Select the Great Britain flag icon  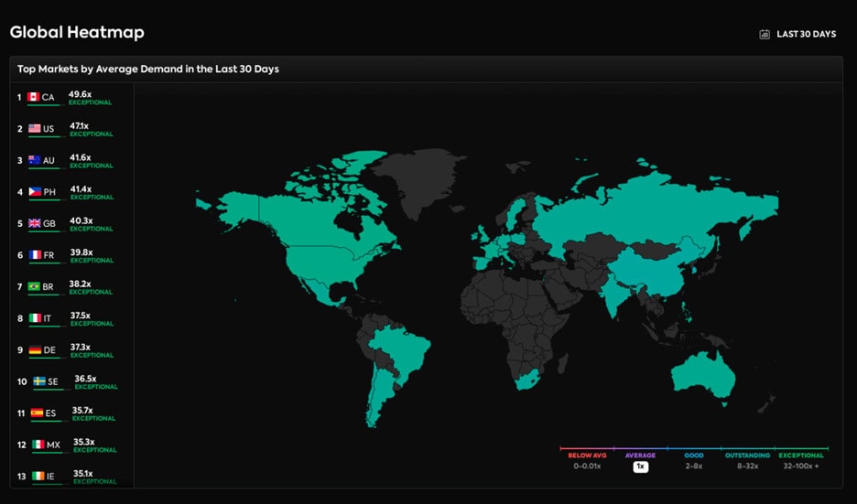[35, 223]
